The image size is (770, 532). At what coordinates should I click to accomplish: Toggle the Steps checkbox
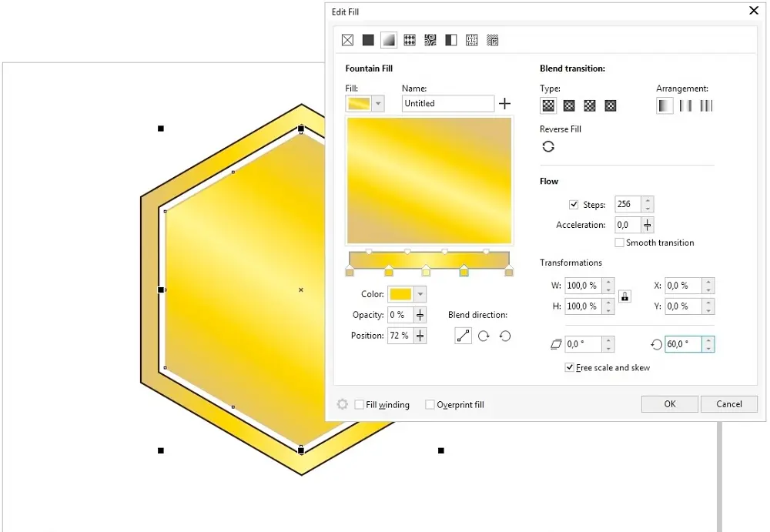(x=574, y=204)
